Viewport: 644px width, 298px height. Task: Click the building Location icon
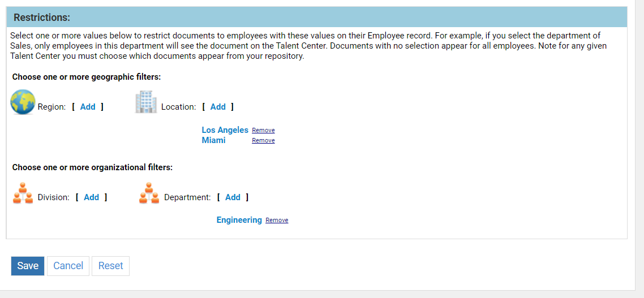(145, 102)
